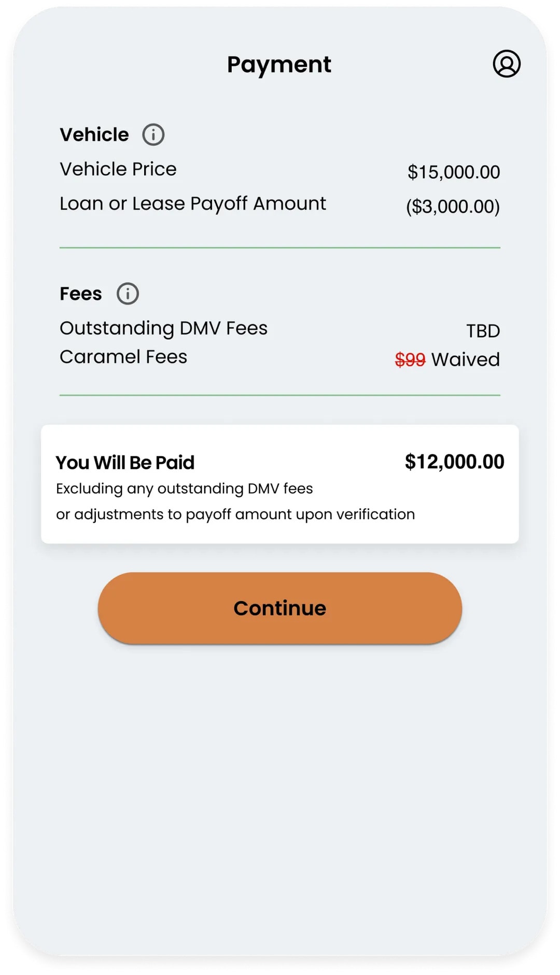Select the You Will Be Paid heading
This screenshot has height=975, width=560.
point(125,463)
